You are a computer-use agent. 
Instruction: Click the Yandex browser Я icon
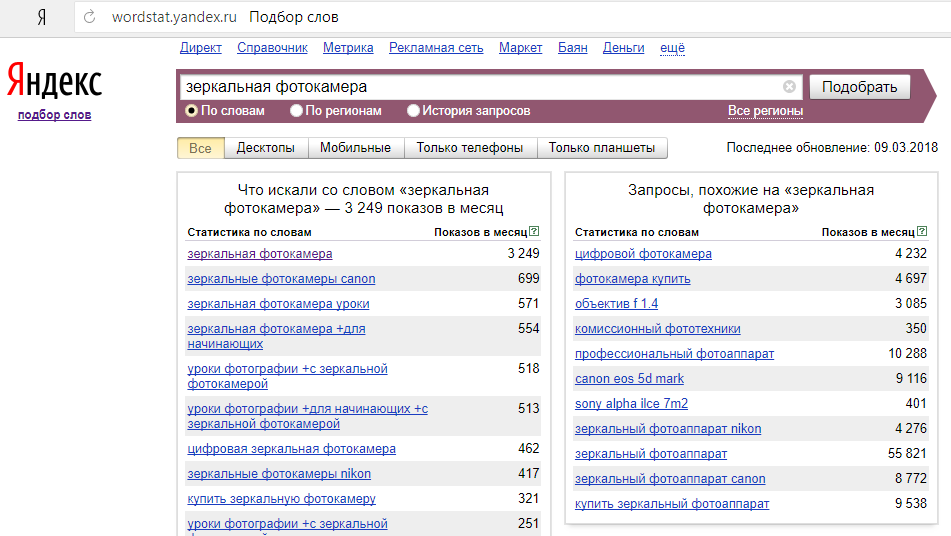[41, 18]
